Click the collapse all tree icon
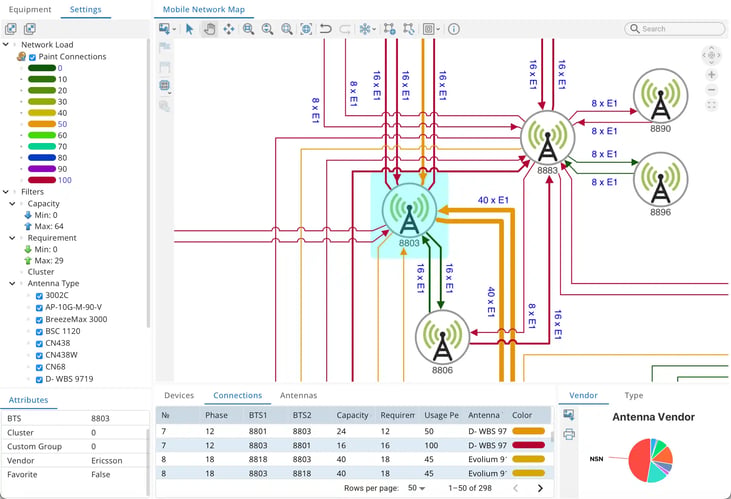 [30, 29]
